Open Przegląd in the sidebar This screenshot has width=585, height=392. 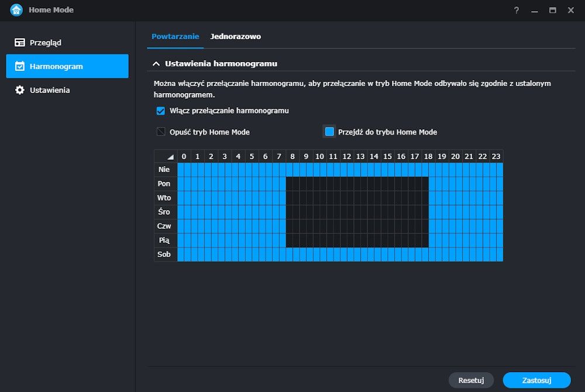point(67,43)
